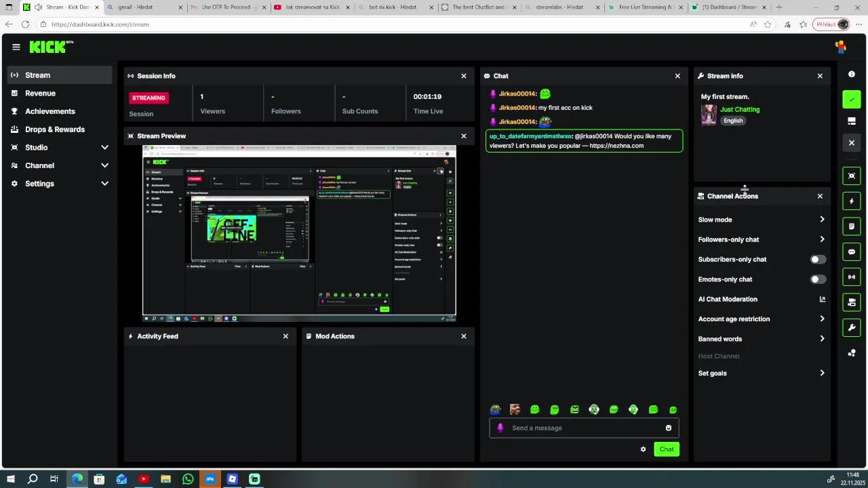This screenshot has width=868, height=488.
Task: Open the chat settings gear icon
Action: point(643,449)
